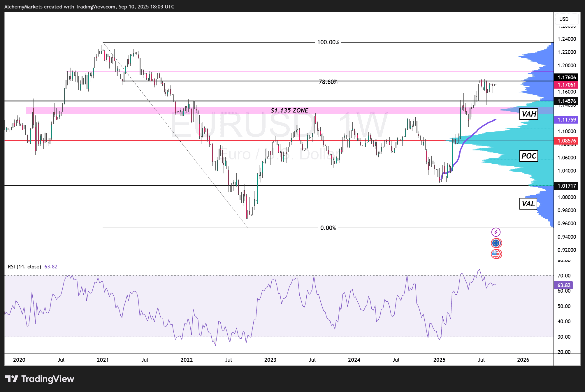Image resolution: width=585 pixels, height=392 pixels.
Task: Click the US flag event icon
Action: click(x=496, y=254)
